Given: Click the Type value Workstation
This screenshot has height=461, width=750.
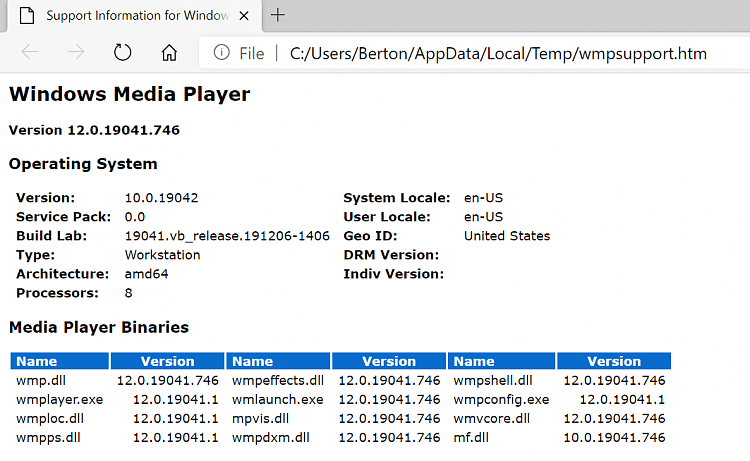Looking at the screenshot, I should (x=162, y=255).
